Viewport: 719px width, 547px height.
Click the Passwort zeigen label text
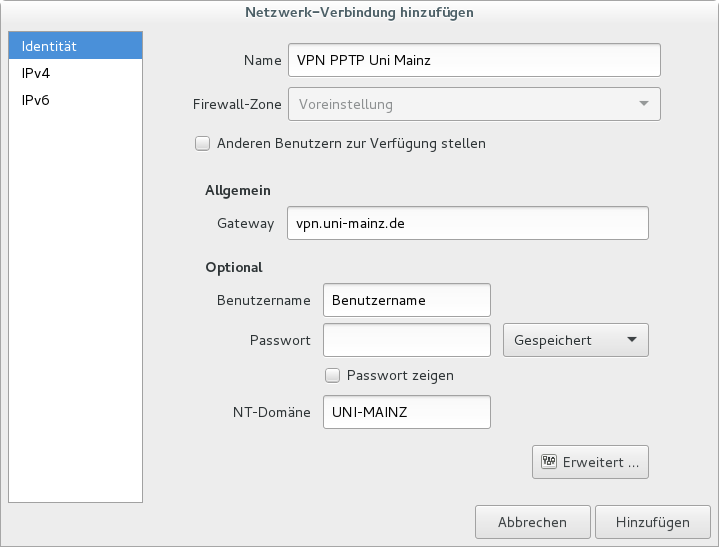click(x=400, y=376)
